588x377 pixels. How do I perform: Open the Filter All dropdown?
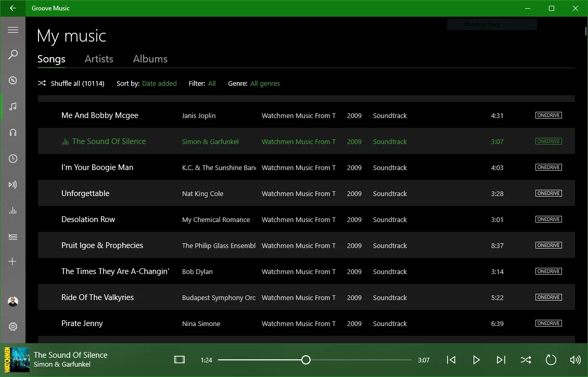[212, 84]
